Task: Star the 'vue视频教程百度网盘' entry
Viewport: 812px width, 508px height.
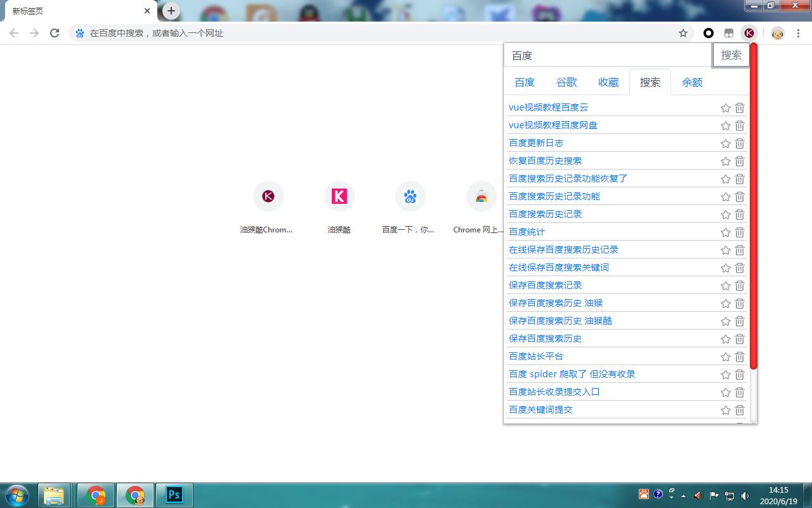Action: point(726,126)
